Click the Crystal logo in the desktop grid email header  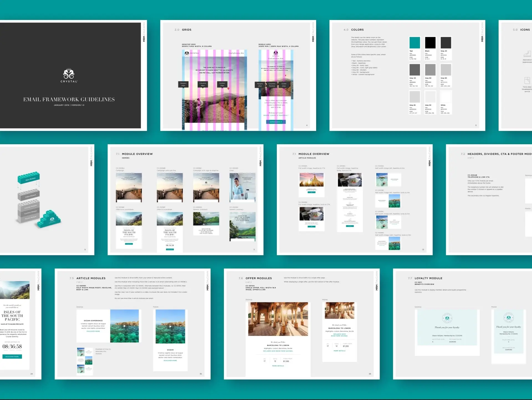point(191,53)
